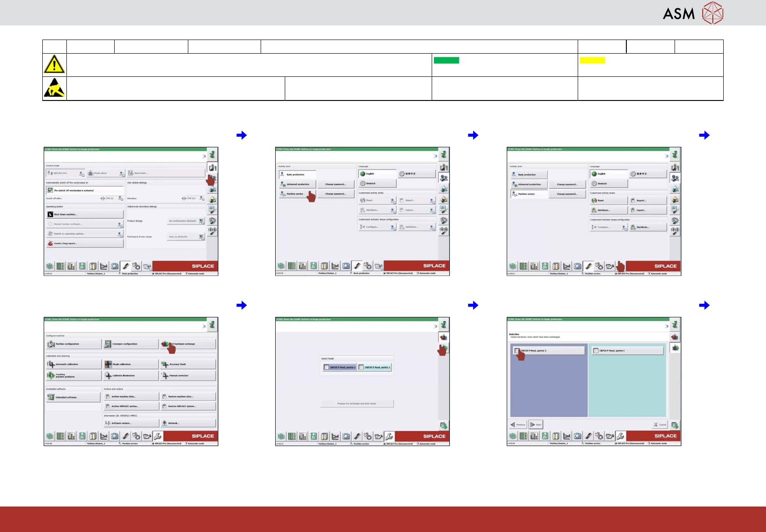Click 'Create a bug report...' button
This screenshot has height=532, width=766.
(85, 243)
